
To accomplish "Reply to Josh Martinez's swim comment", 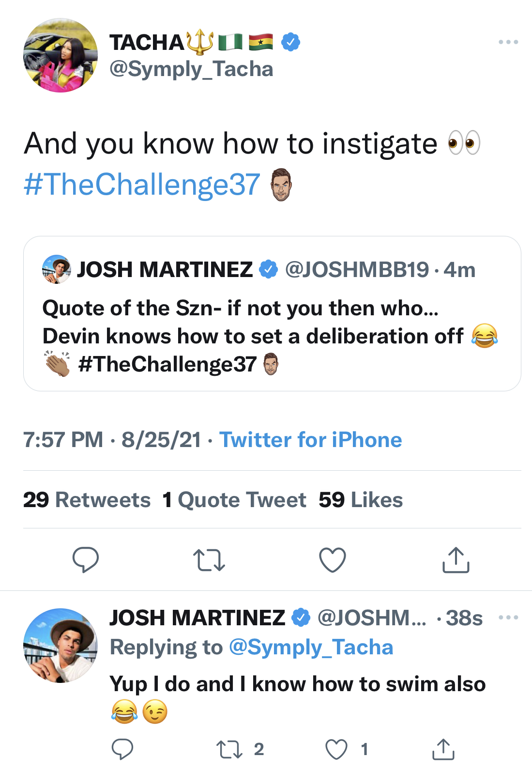I will [122, 749].
